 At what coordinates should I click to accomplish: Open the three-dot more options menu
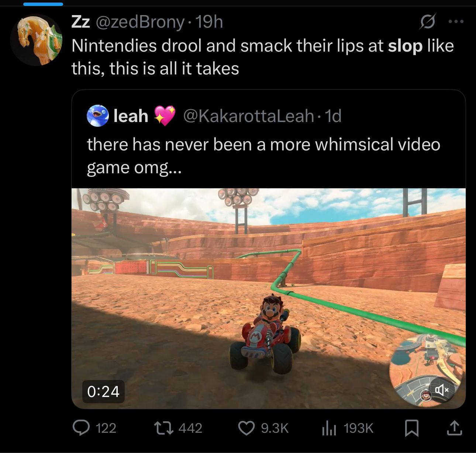pyautogui.click(x=456, y=21)
